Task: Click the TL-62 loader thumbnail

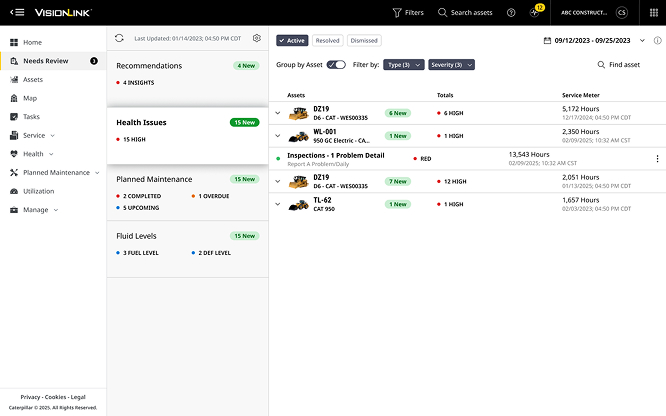Action: 299,205
